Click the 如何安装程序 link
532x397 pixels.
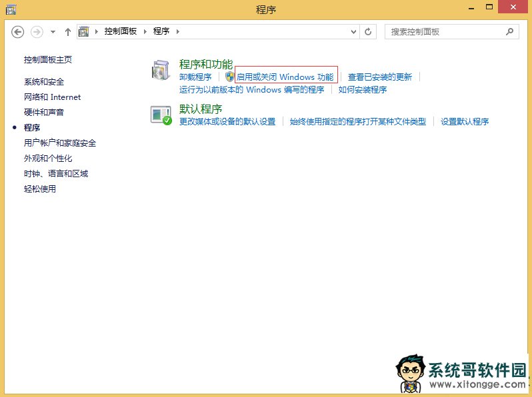(363, 90)
